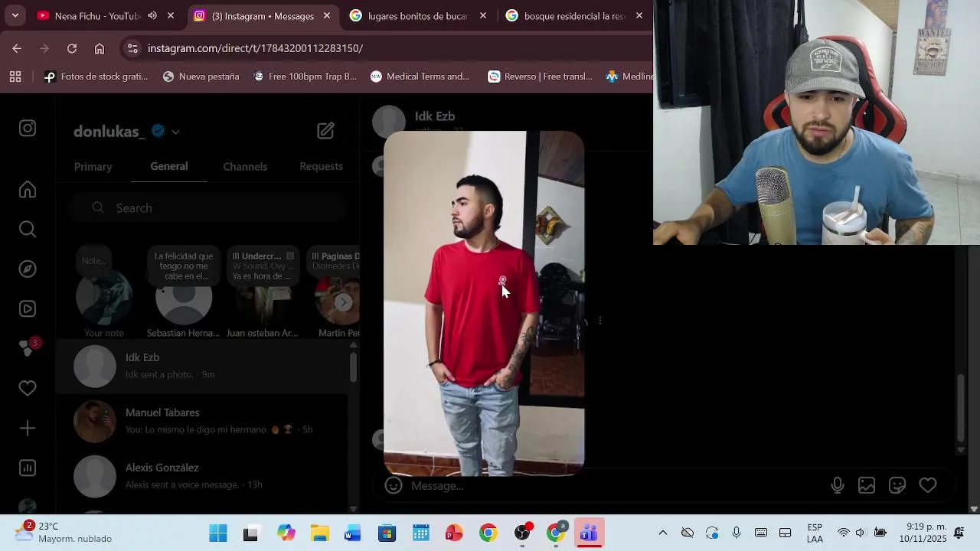Expand the donlukas_ account switcher chevron

tap(175, 132)
